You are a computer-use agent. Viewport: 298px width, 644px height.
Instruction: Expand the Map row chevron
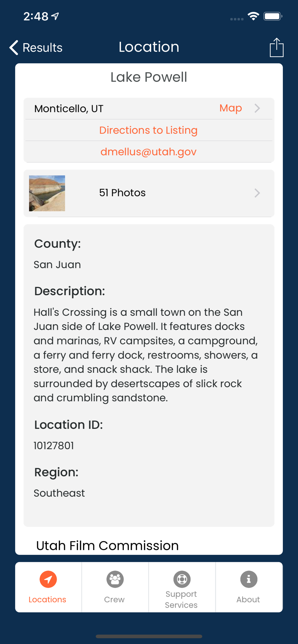coord(257,108)
